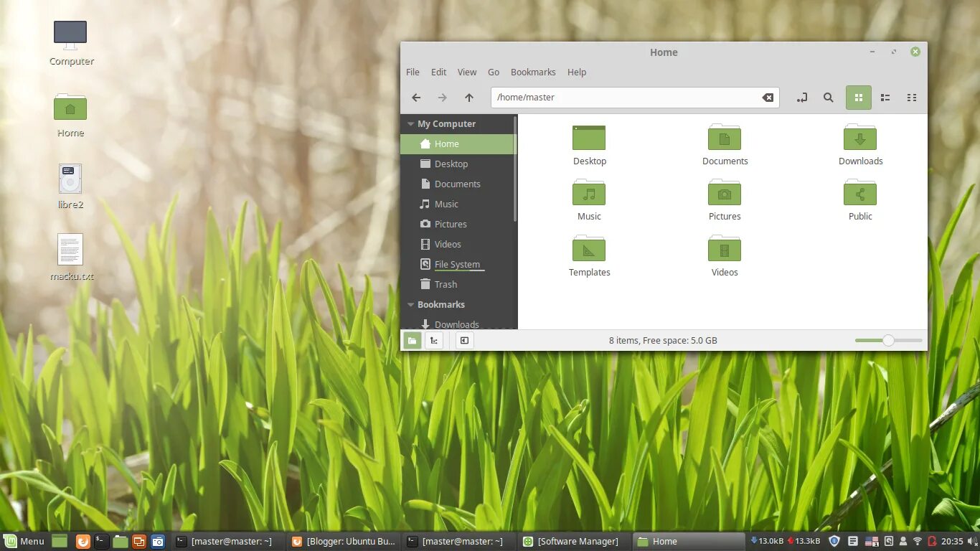Screen dimensions: 980x551
Task: Switch to the Blogger: Ubuntu Firefox window
Action: click(344, 541)
